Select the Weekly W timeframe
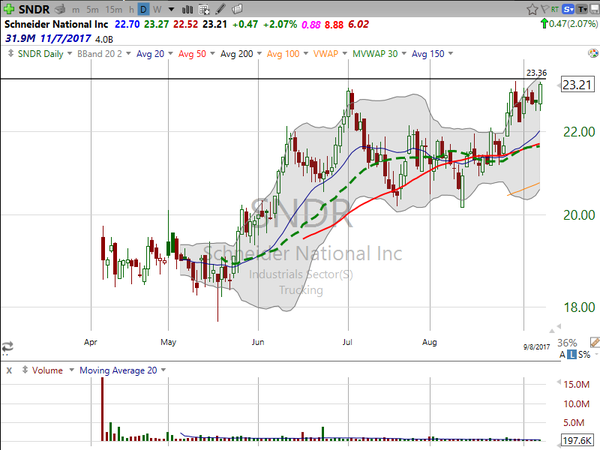 157,10
